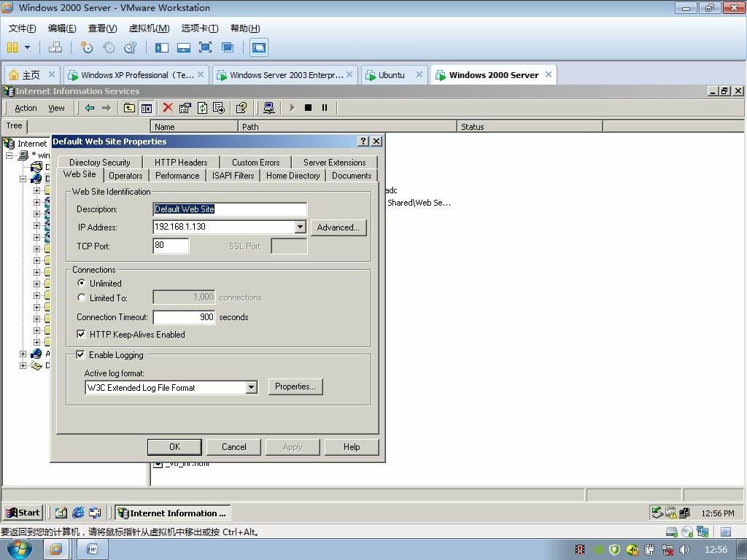
Task: Stop the selected IIS item
Action: click(x=309, y=108)
